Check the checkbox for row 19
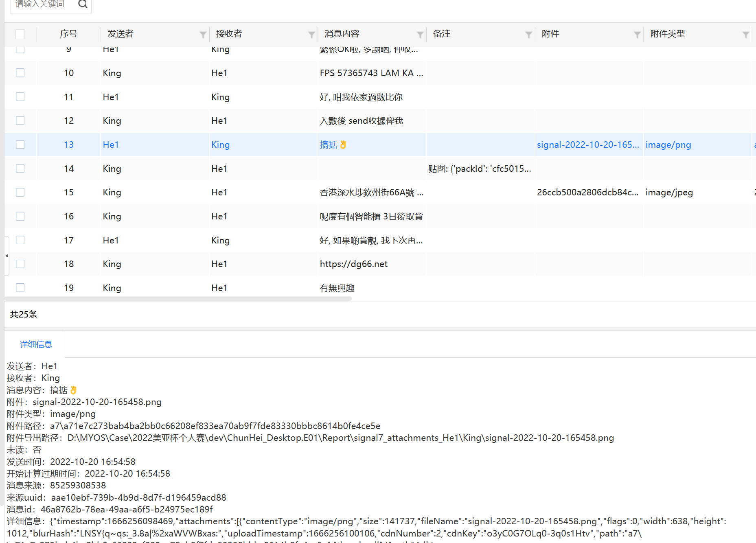756x543 pixels. (20, 288)
